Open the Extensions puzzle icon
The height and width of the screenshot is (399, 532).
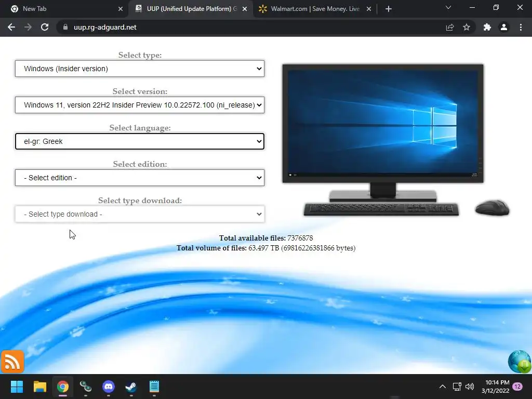click(487, 27)
